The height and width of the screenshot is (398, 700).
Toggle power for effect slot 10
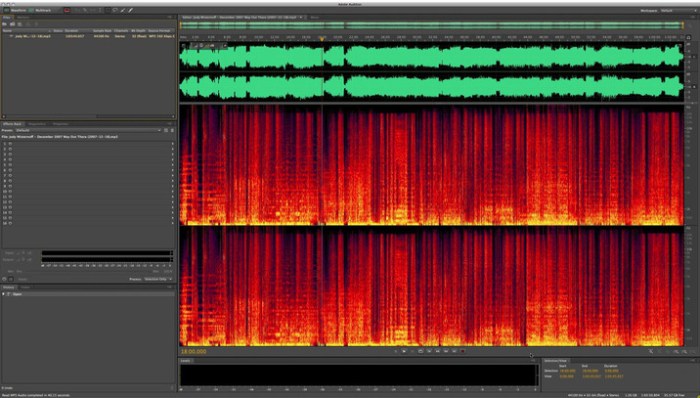pos(10,191)
